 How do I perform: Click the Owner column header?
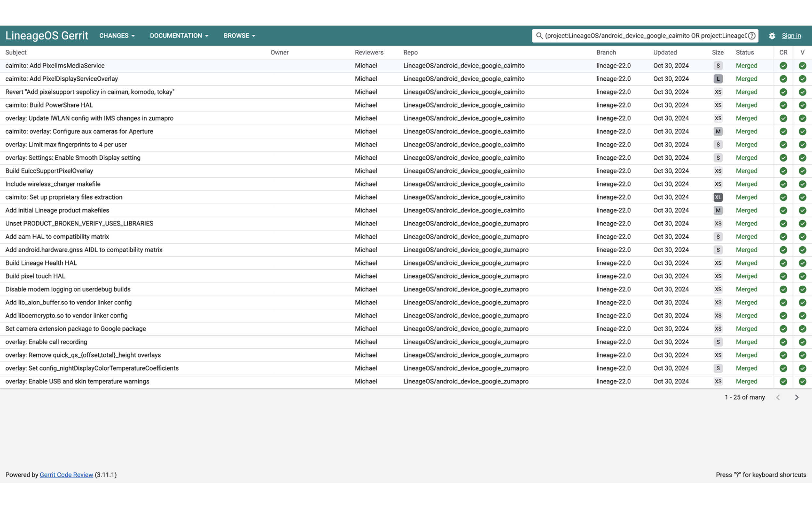pyautogui.click(x=279, y=52)
